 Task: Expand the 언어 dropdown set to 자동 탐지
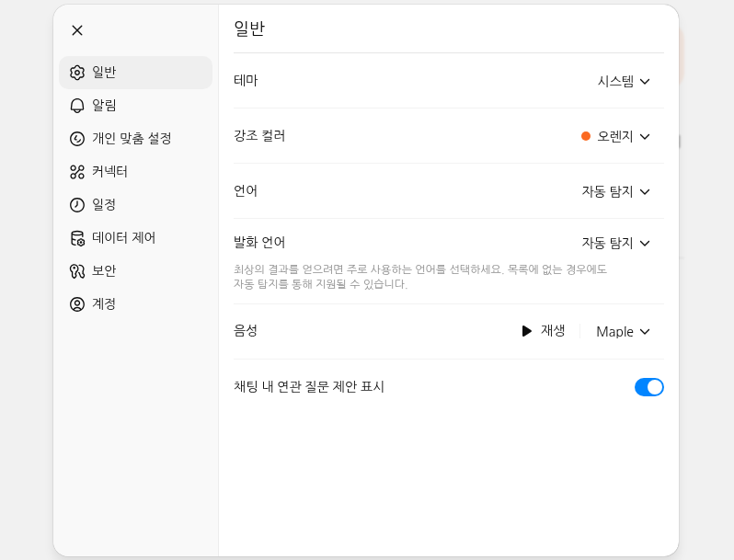pyautogui.click(x=615, y=192)
